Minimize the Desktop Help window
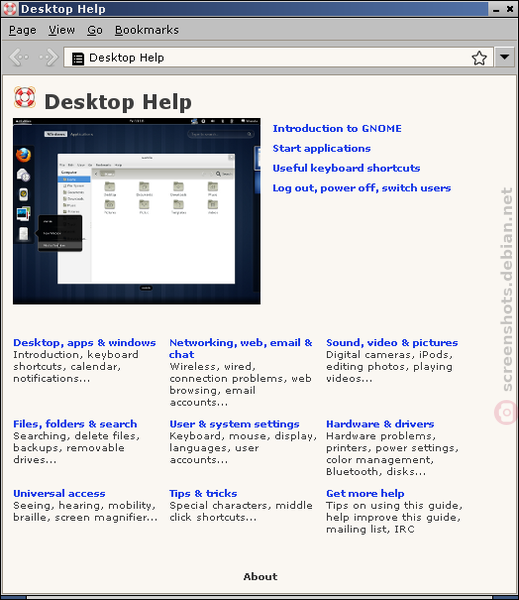Viewport: 519px width, 600px height. pyautogui.click(x=496, y=9)
